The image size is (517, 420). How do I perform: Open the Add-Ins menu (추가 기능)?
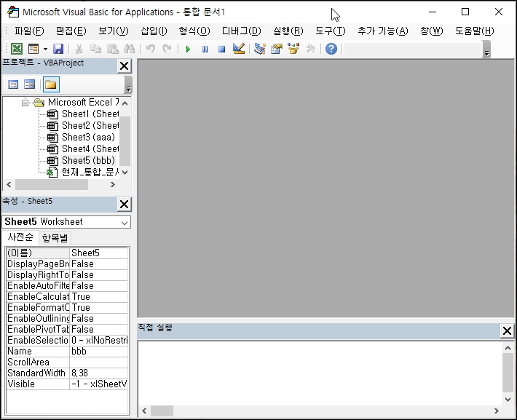(x=383, y=31)
